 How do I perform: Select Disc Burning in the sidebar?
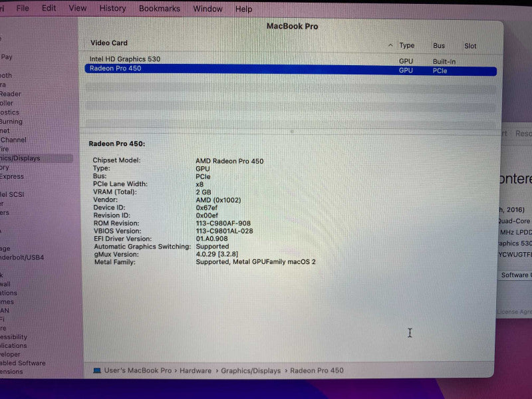(x=11, y=122)
